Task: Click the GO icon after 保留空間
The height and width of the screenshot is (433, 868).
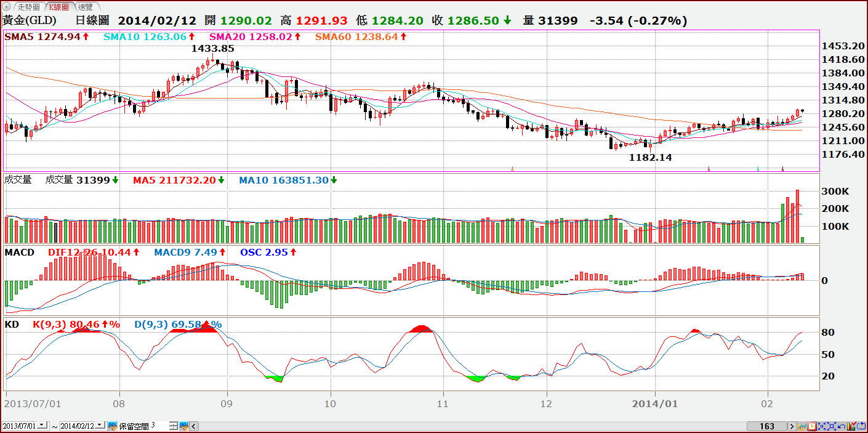Action: coord(184,426)
